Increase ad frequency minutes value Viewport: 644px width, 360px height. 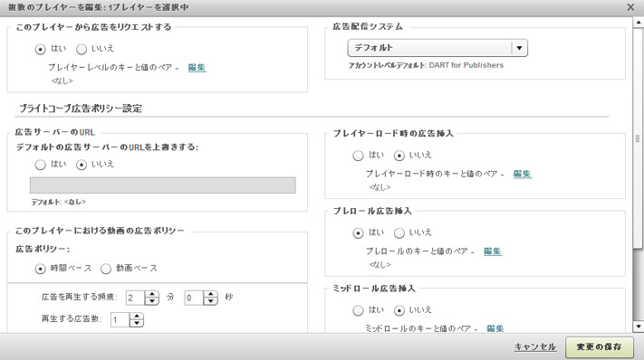click(x=152, y=294)
